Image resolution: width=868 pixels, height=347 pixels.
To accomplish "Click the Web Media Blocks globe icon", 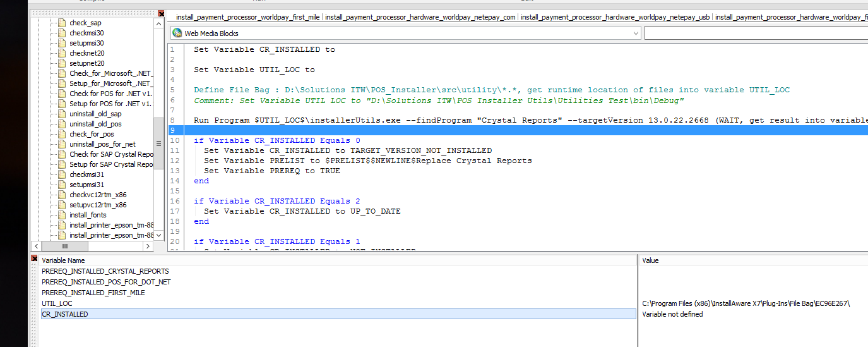I will [x=177, y=33].
